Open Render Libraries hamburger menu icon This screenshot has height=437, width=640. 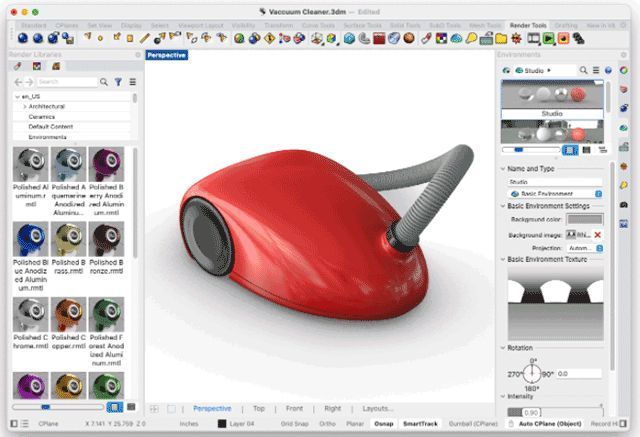click(130, 81)
